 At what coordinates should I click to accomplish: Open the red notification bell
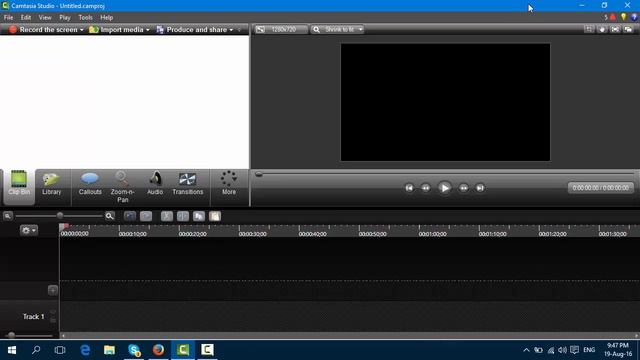point(612,17)
